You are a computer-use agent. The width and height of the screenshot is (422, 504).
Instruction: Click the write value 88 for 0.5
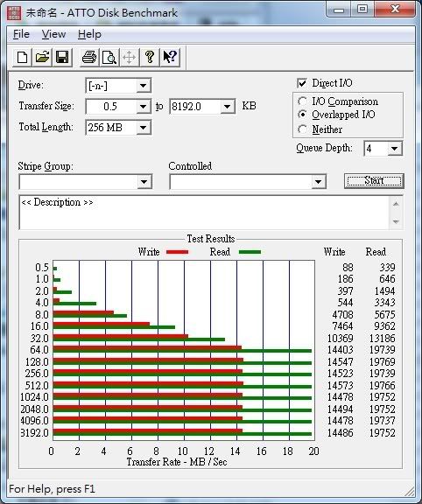(x=348, y=268)
